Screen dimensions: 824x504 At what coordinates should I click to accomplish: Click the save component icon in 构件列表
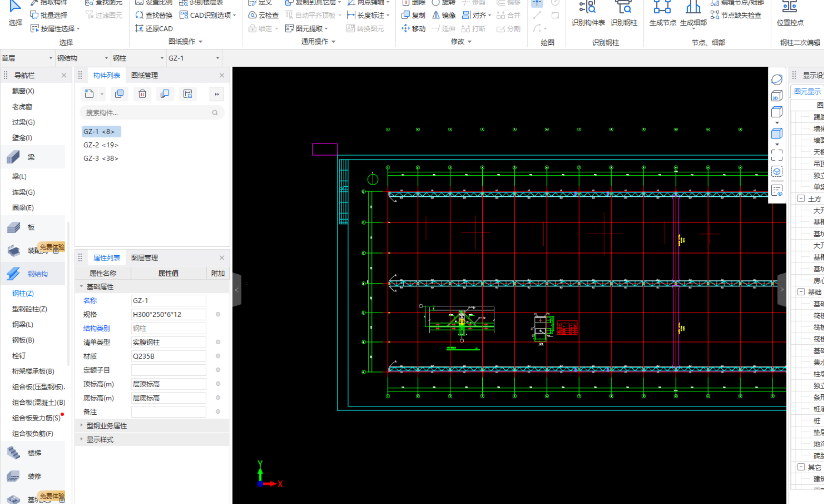click(x=188, y=94)
